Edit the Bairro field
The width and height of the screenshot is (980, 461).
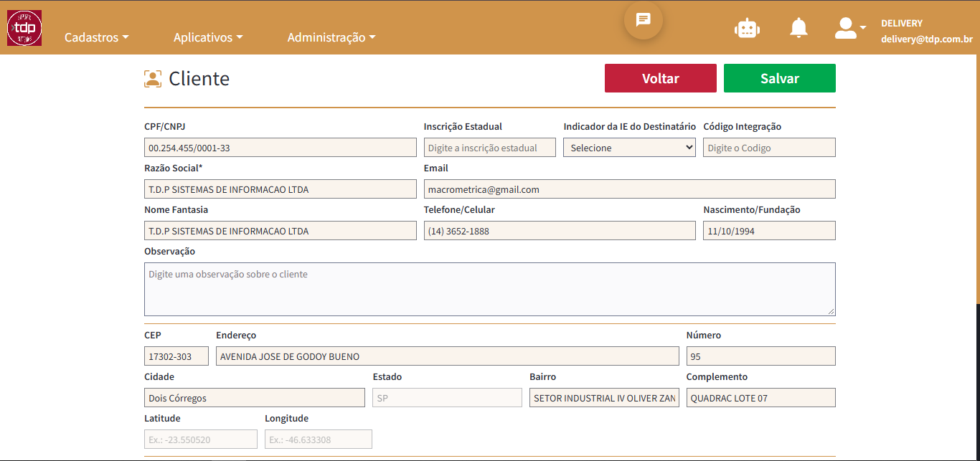click(x=604, y=398)
